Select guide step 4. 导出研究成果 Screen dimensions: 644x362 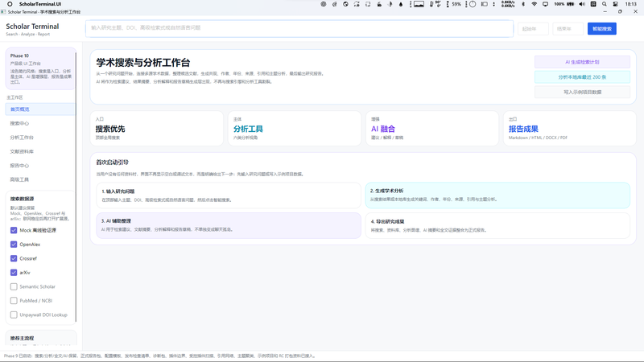click(x=497, y=225)
